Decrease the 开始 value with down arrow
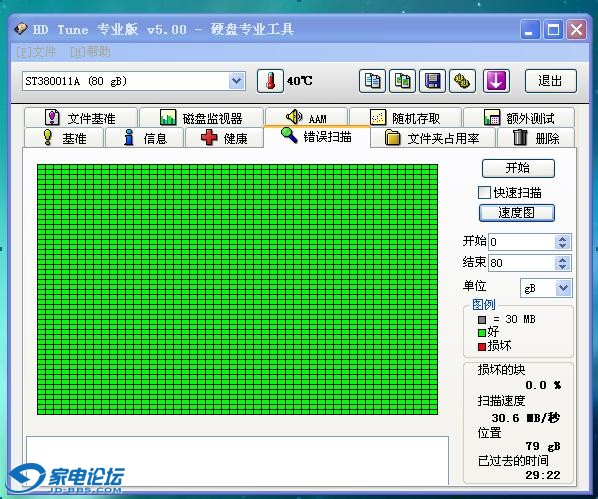This screenshot has width=598, height=499. tap(563, 246)
